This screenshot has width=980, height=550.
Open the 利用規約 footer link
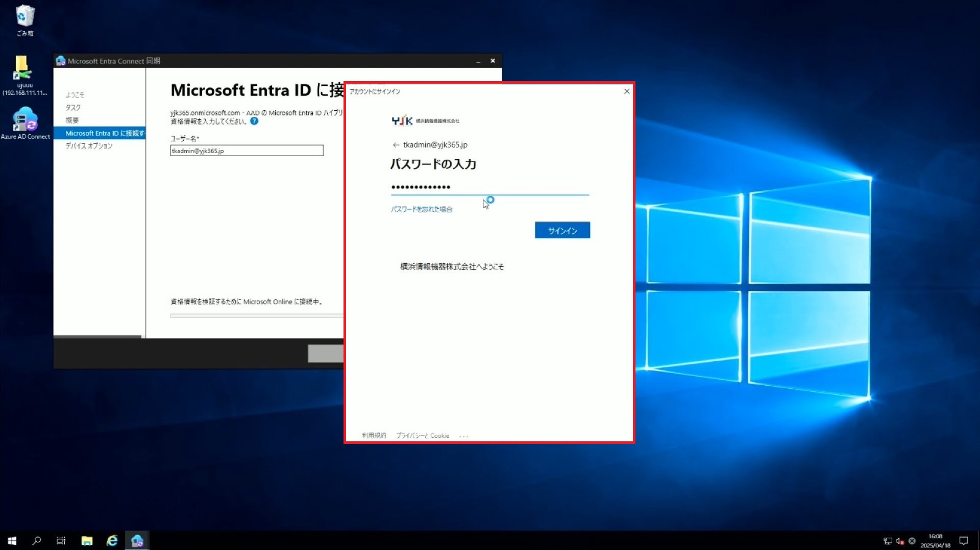(374, 436)
